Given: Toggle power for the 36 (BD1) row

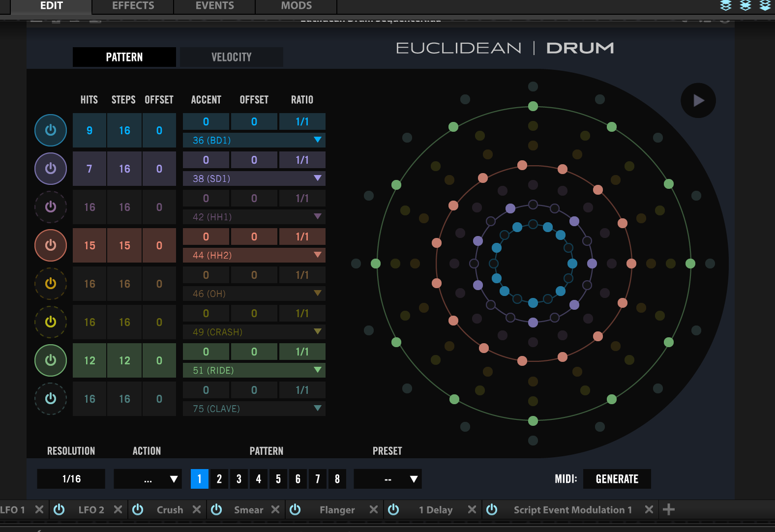Looking at the screenshot, I should pos(51,130).
